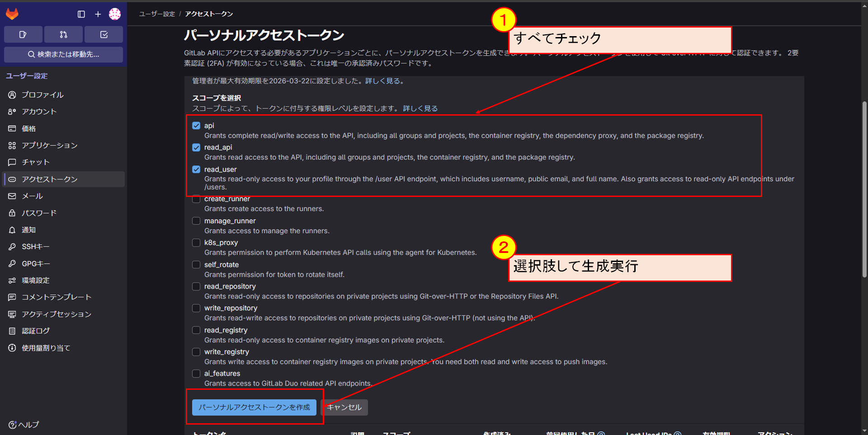The width and height of the screenshot is (868, 435).
Task: Click the active sessions icon
Action: (x=12, y=314)
